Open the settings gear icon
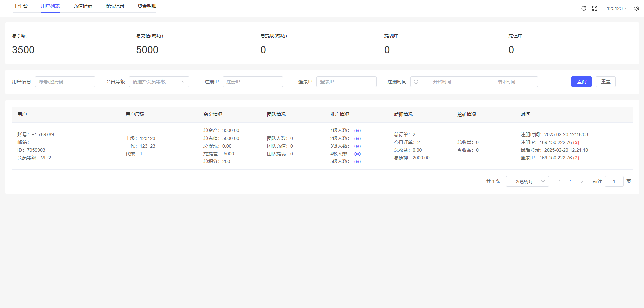Viewport: 644px width, 308px height. point(637,8)
